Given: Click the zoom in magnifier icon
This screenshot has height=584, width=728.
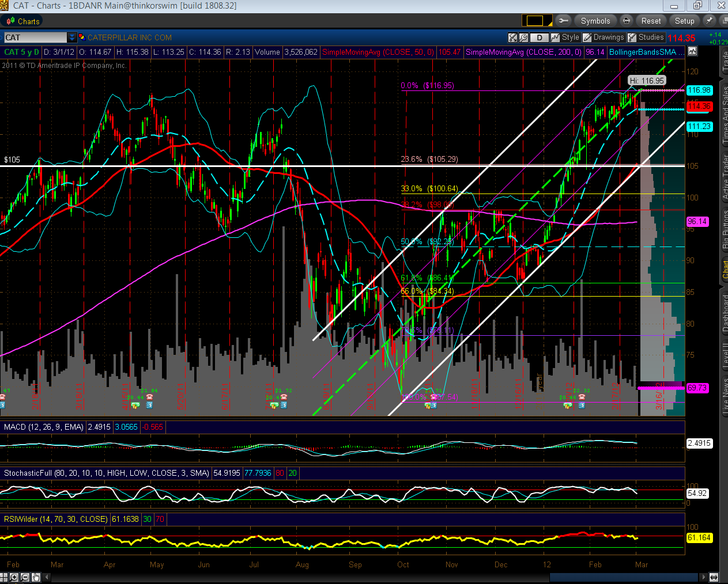Looking at the screenshot, I should (14, 577).
